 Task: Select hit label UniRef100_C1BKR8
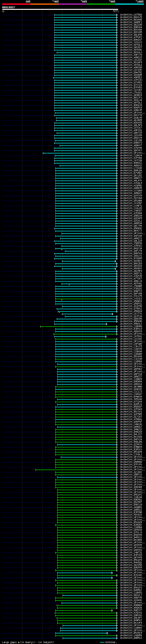point(131,326)
